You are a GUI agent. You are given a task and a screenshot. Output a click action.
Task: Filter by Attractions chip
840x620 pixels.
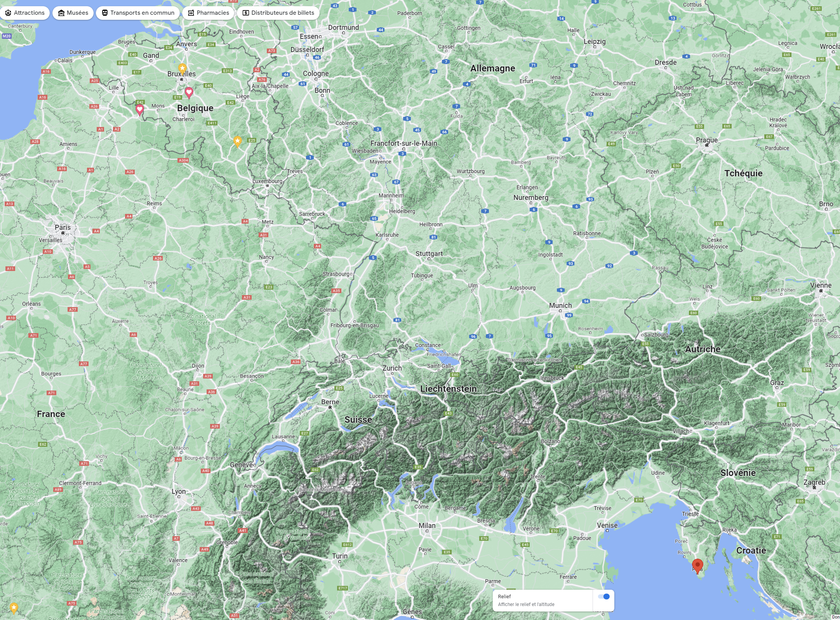pyautogui.click(x=25, y=13)
